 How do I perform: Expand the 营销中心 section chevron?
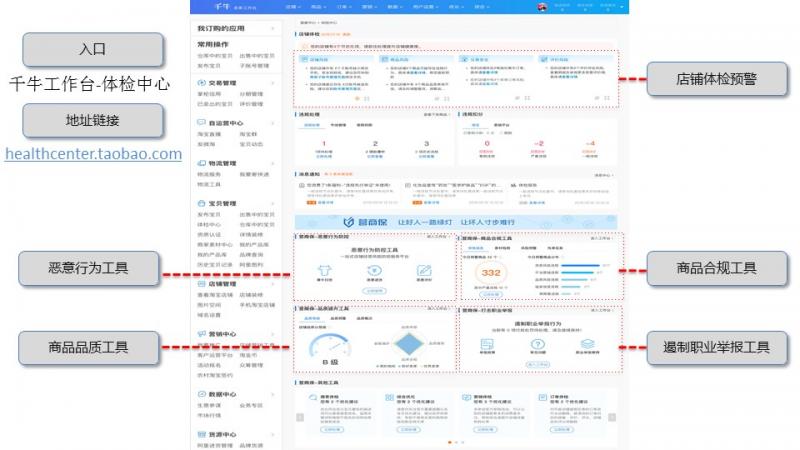(x=273, y=334)
